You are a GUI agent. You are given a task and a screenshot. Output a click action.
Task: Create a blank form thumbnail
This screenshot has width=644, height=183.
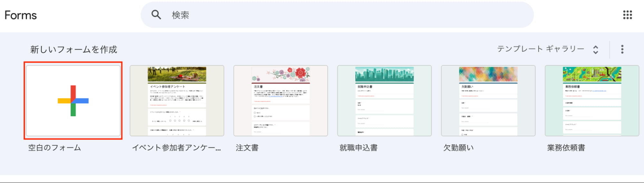[x=73, y=101]
